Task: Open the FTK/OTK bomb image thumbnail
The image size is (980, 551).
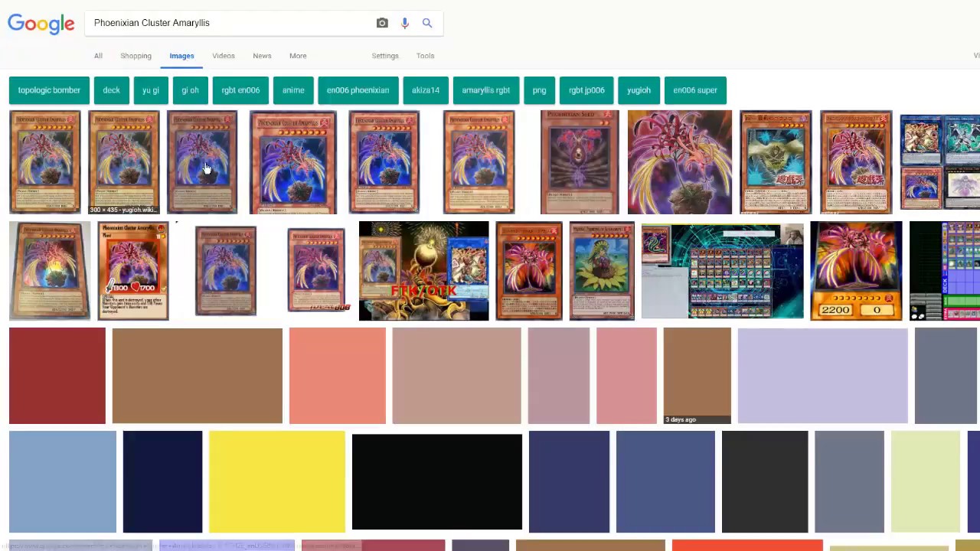Action: (x=423, y=271)
